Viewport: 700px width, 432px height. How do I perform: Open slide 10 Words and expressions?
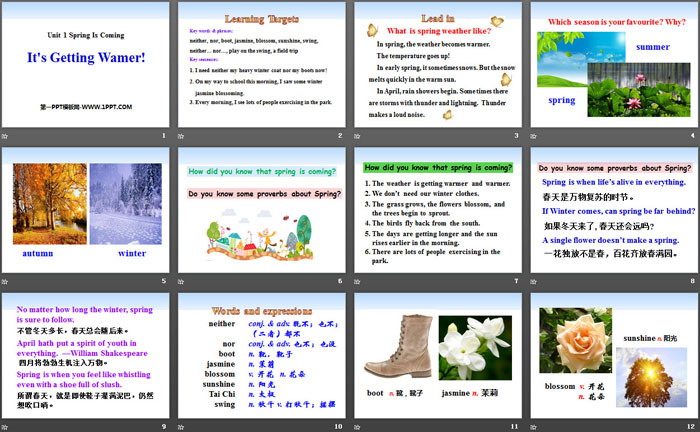click(262, 356)
